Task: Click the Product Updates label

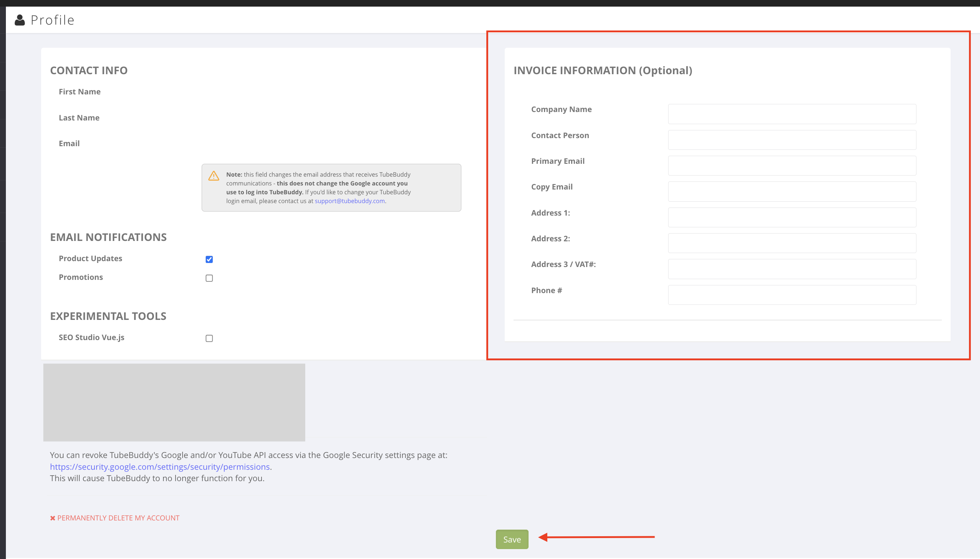Action: [x=90, y=259]
